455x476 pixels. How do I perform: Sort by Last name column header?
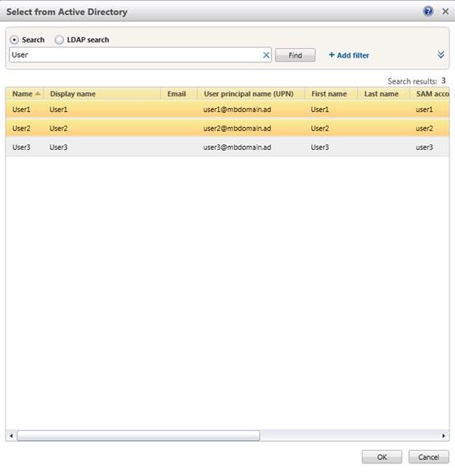coord(383,94)
